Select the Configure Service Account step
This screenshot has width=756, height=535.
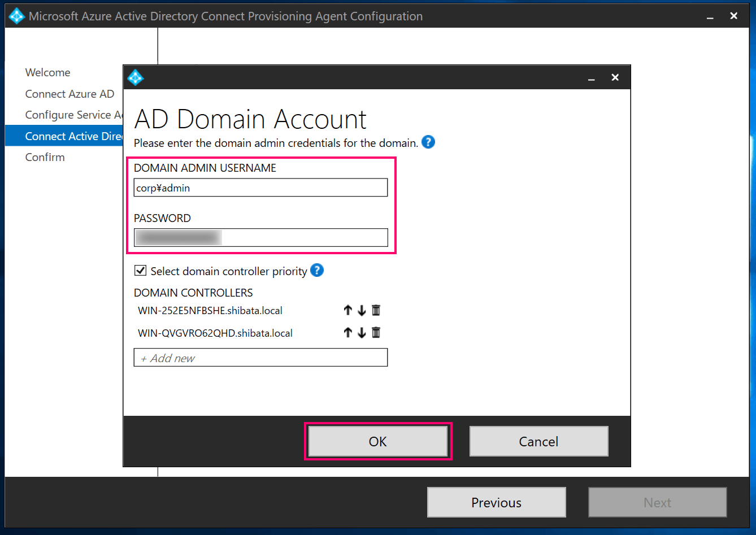click(x=73, y=115)
